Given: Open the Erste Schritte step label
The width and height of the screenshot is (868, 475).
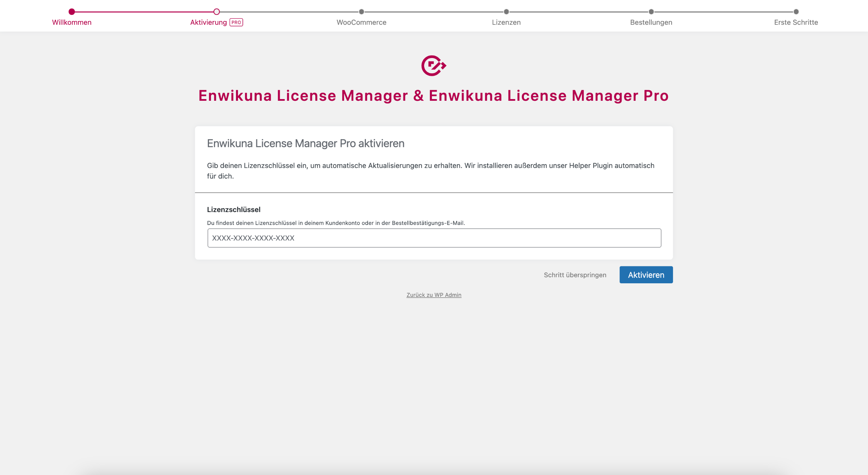Looking at the screenshot, I should pos(796,22).
